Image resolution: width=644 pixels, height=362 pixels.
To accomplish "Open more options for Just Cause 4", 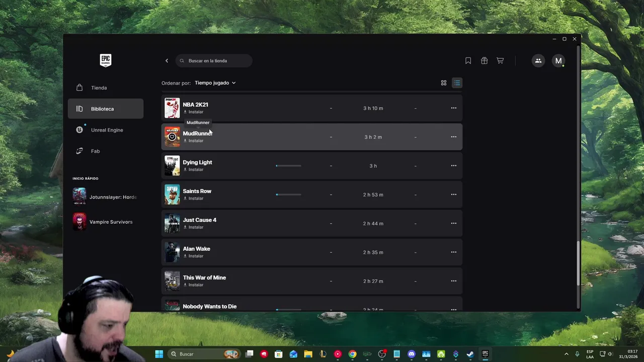I will tap(454, 223).
